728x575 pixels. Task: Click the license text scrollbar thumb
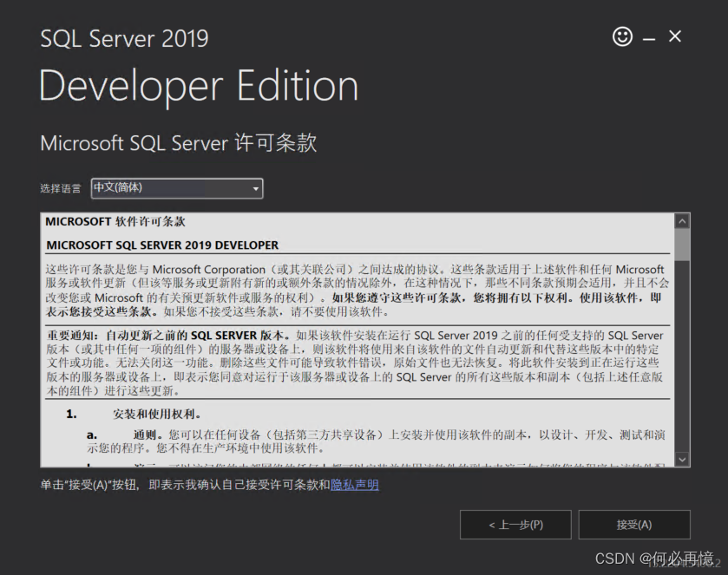click(x=682, y=245)
